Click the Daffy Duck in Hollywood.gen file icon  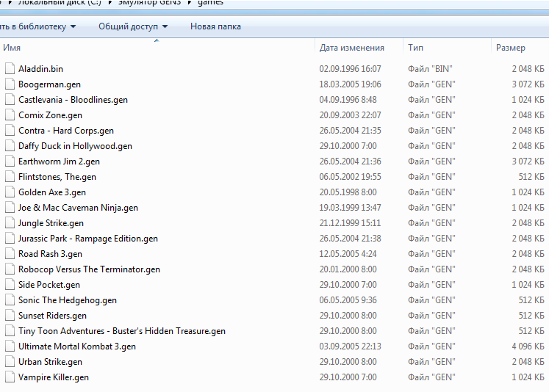[10, 145]
